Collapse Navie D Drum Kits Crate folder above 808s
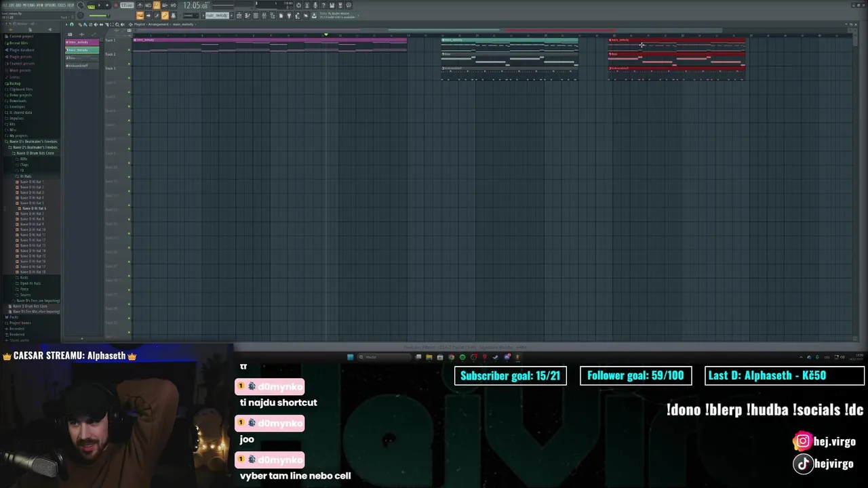868x488 pixels. 34,153
